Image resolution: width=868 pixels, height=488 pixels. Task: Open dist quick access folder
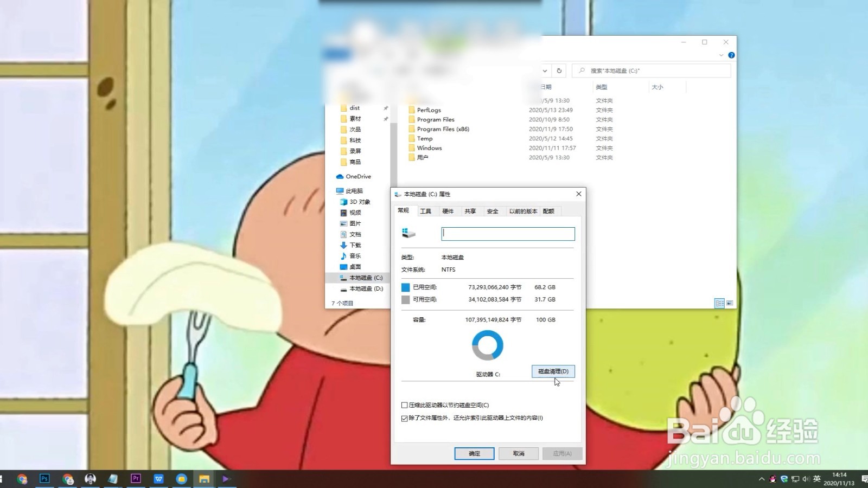pyautogui.click(x=354, y=108)
